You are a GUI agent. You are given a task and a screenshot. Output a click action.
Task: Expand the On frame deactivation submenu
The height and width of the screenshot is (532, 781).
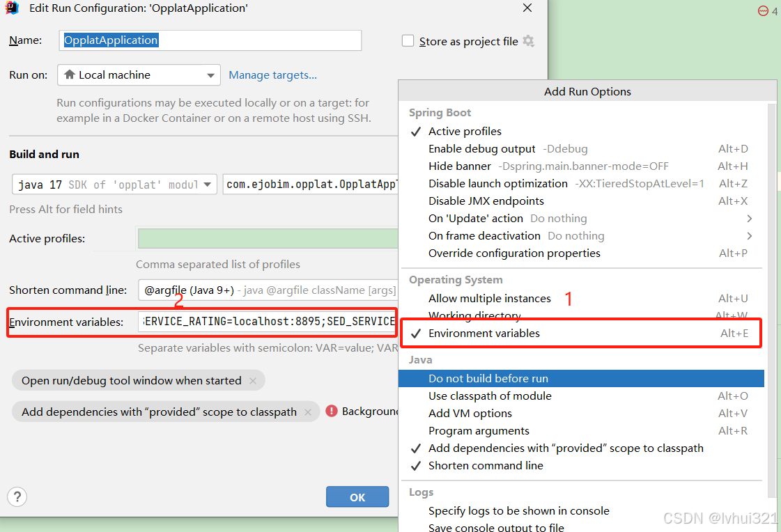click(x=581, y=236)
